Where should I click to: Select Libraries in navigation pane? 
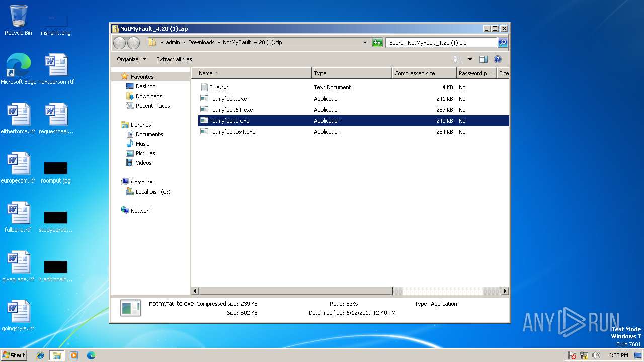141,125
